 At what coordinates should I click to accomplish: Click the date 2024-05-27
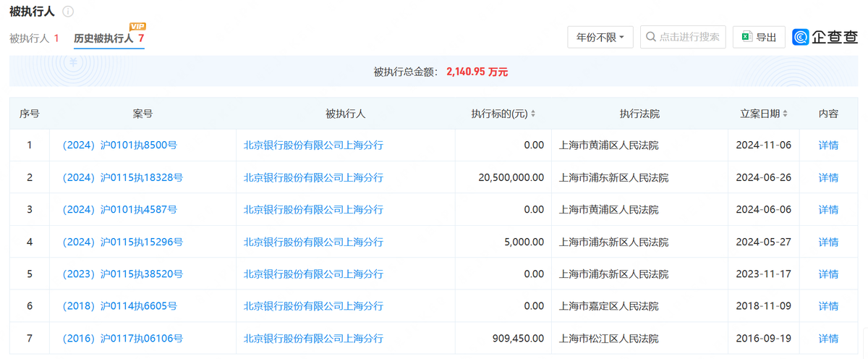[763, 242]
